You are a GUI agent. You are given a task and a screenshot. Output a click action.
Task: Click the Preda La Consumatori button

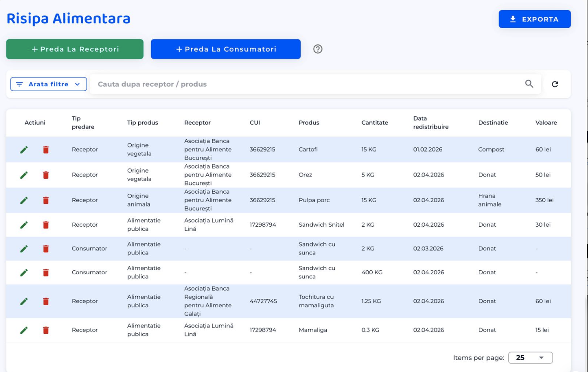pyautogui.click(x=226, y=49)
